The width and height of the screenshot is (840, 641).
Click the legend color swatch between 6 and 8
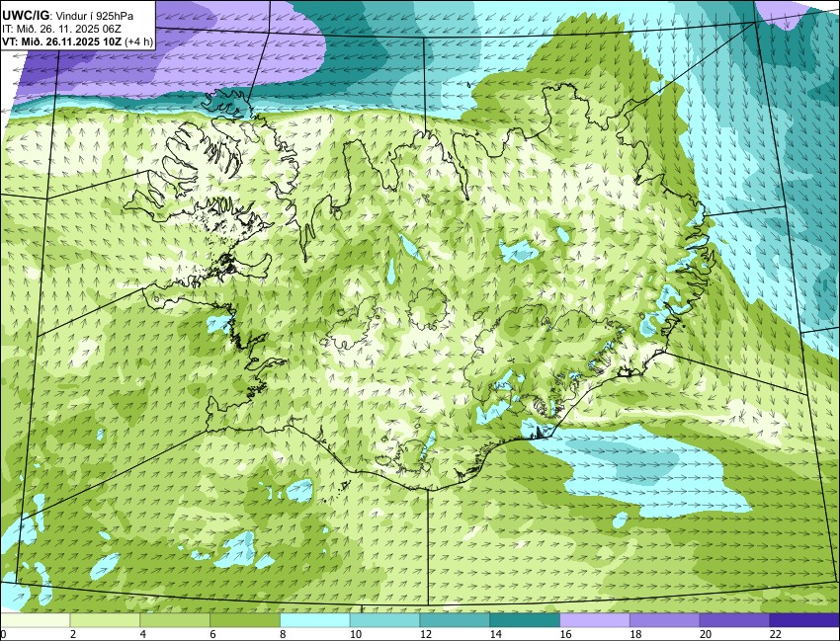coord(245,620)
